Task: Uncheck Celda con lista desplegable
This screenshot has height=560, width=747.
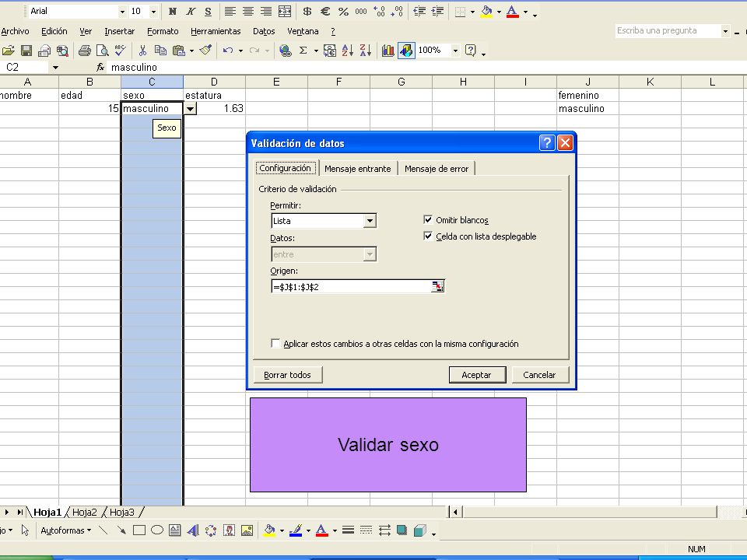Action: coord(428,236)
